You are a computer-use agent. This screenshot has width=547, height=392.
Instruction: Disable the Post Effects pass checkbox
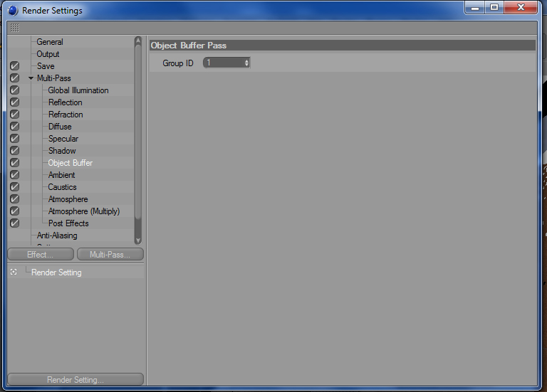[x=15, y=223]
